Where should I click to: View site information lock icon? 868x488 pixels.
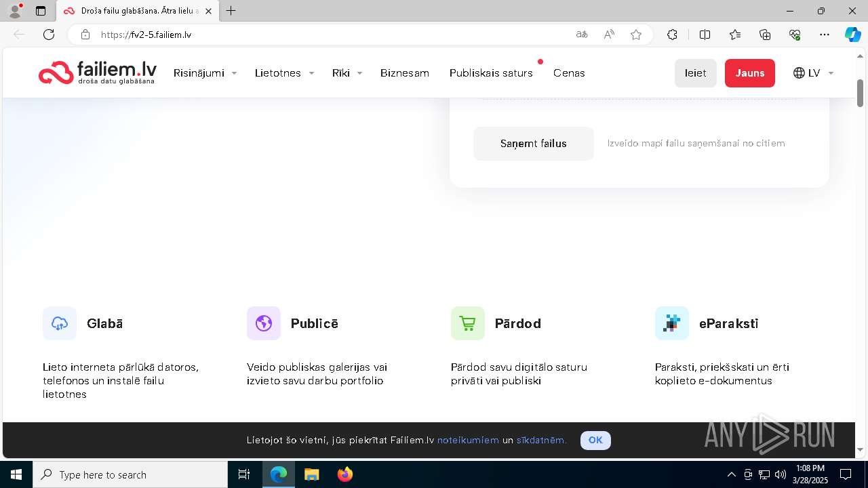pos(85,35)
